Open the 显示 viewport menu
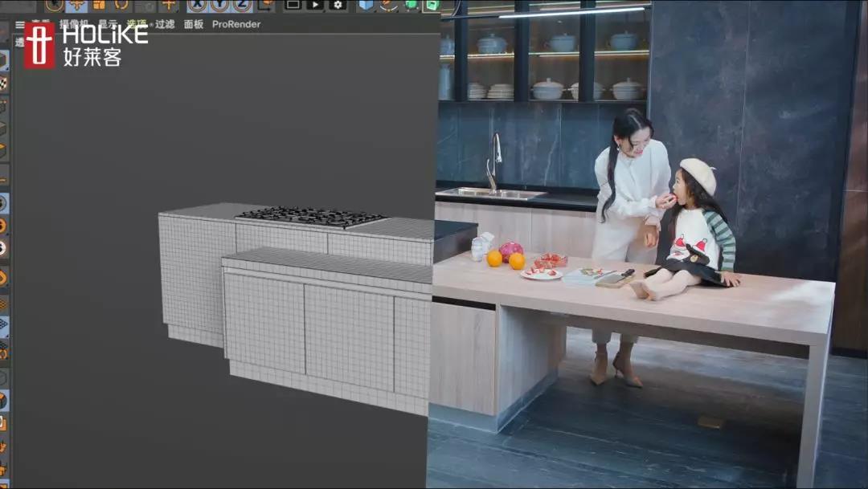The width and height of the screenshot is (868, 489). pos(108,25)
